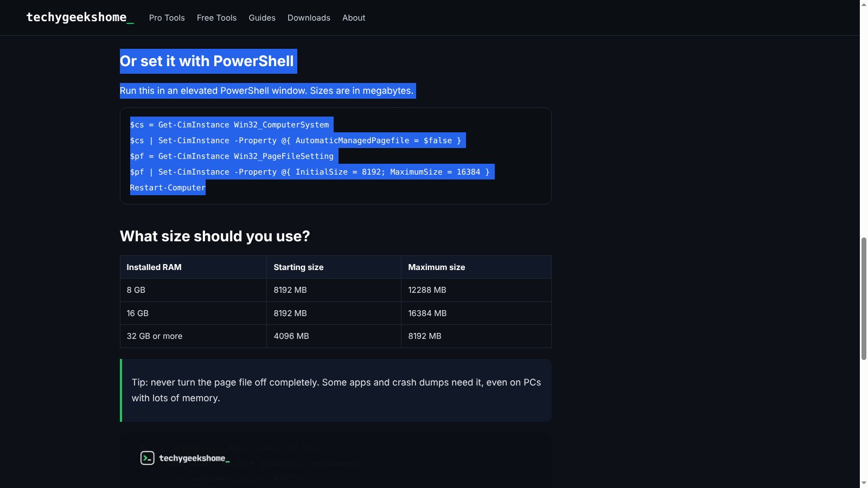The image size is (868, 488).
Task: Click the maximum size cell in the 32 GB row
Action: (x=476, y=336)
